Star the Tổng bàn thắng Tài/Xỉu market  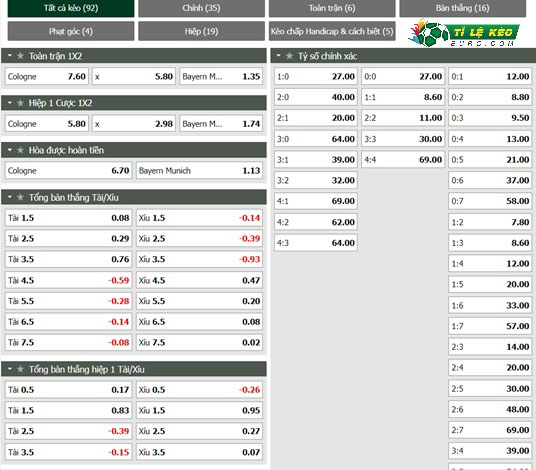[x=21, y=197]
